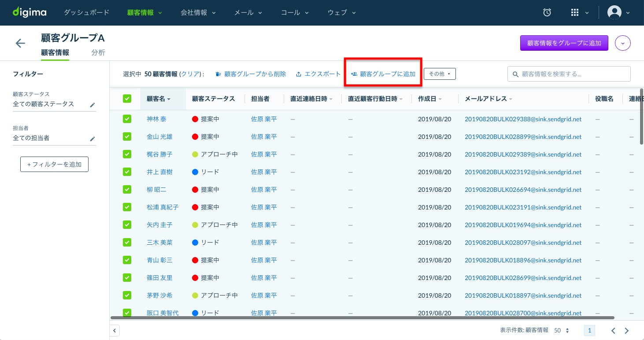Screen dimensions: 644x340
Task: Open the 会社情報 menu dropdown
Action: coord(198,13)
